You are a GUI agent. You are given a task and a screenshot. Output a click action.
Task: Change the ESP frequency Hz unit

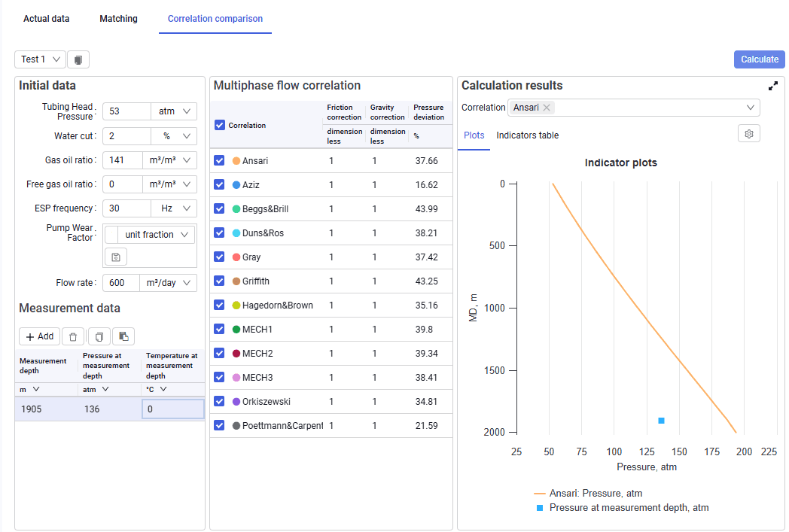(x=174, y=208)
